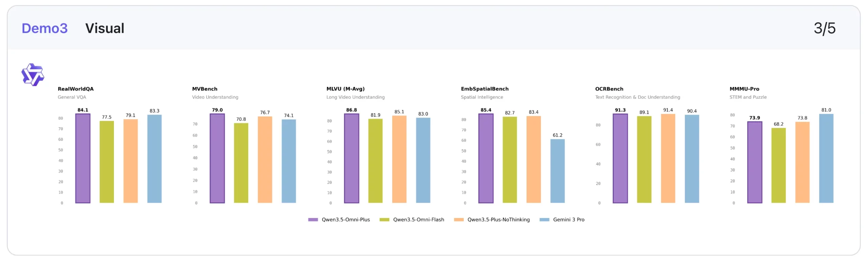The width and height of the screenshot is (868, 262).
Task: Click the 68.2 green bar in MMMU-Pro
Action: [x=778, y=165]
